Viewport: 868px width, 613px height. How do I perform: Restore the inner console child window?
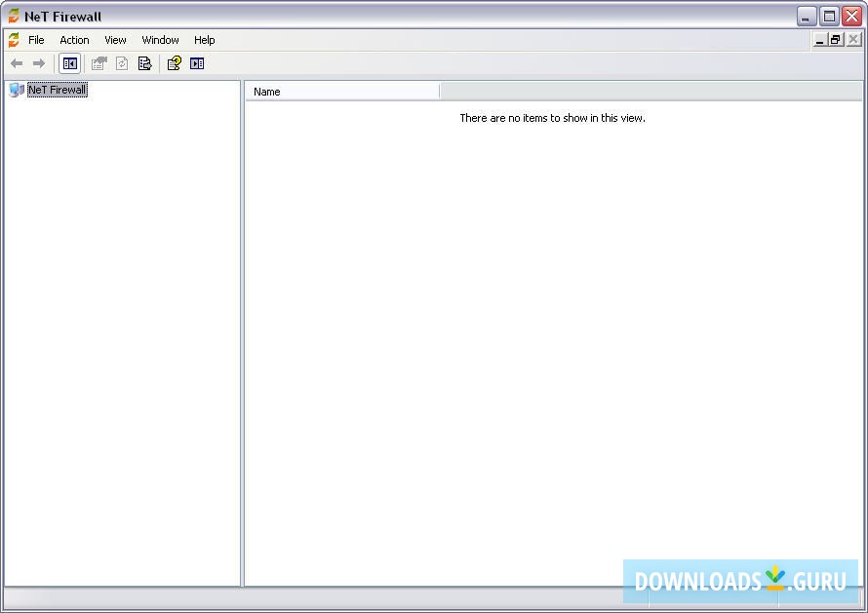(x=836, y=40)
